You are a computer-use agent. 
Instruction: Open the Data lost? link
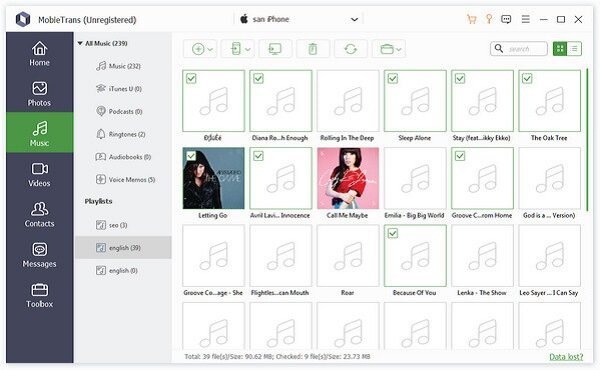(x=566, y=357)
